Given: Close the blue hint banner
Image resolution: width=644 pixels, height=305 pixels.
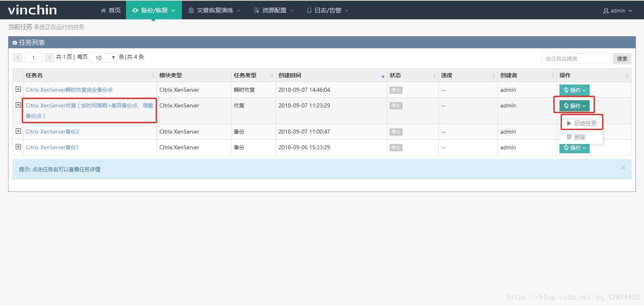Looking at the screenshot, I should point(623,168).
